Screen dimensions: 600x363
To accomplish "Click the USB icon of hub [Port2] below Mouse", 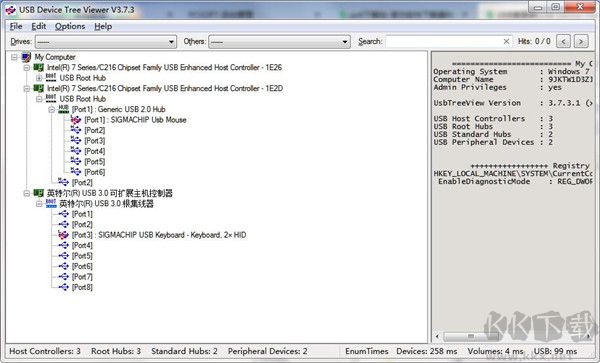I will click(76, 130).
